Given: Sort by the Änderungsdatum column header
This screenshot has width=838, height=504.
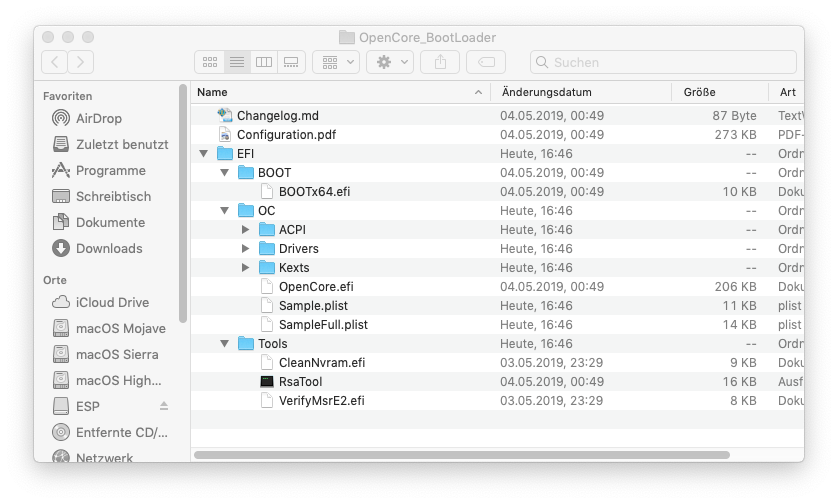Looking at the screenshot, I should [x=581, y=92].
